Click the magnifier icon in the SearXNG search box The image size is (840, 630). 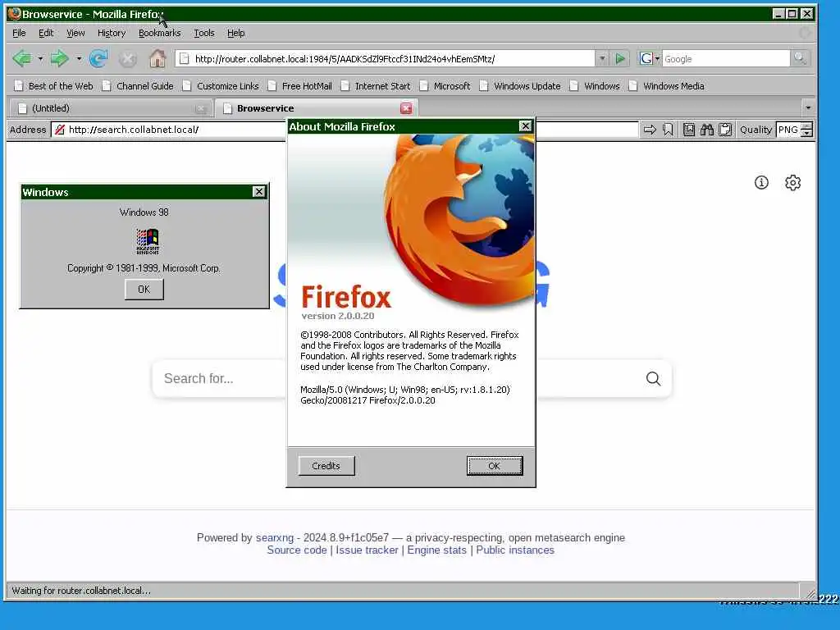[x=653, y=379]
